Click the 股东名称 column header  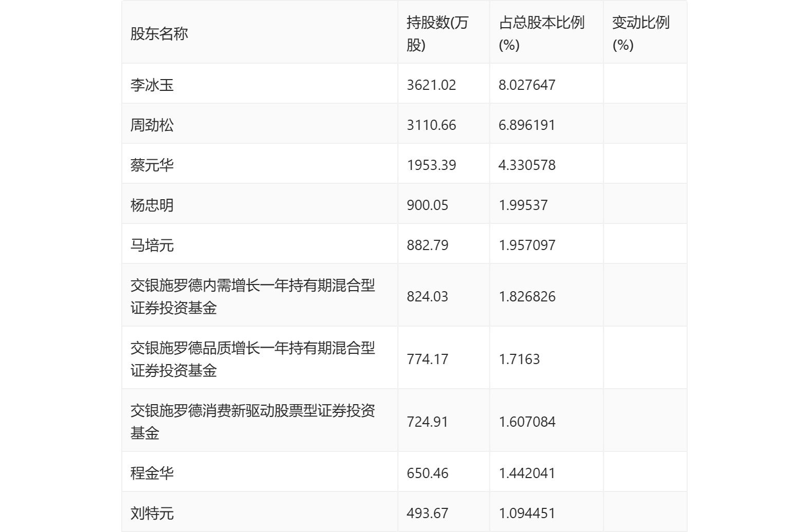pyautogui.click(x=159, y=34)
